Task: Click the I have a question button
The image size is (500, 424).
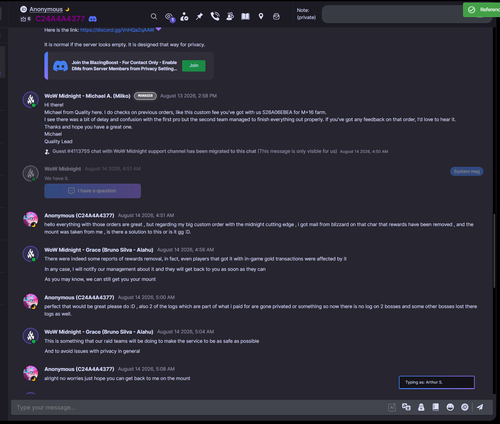Action: coord(93,191)
